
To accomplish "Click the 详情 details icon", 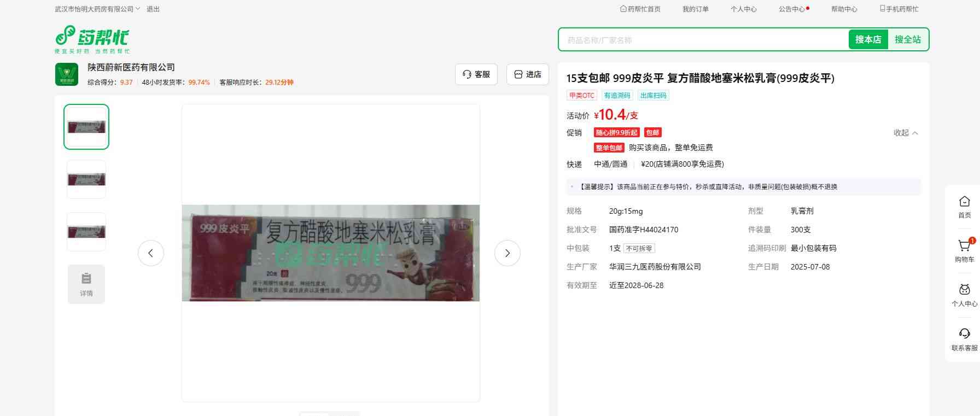I will [x=86, y=284].
